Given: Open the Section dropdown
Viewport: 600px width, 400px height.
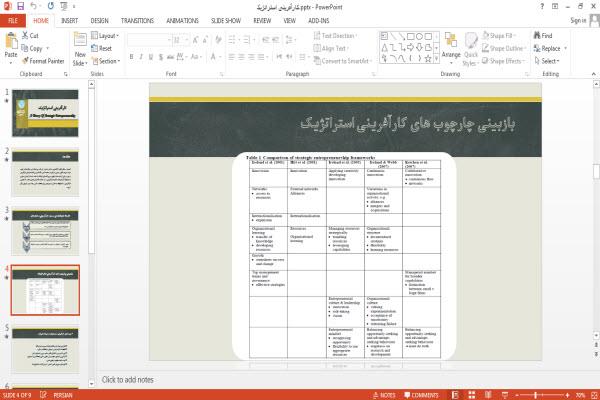Looking at the screenshot, I should click(x=106, y=61).
